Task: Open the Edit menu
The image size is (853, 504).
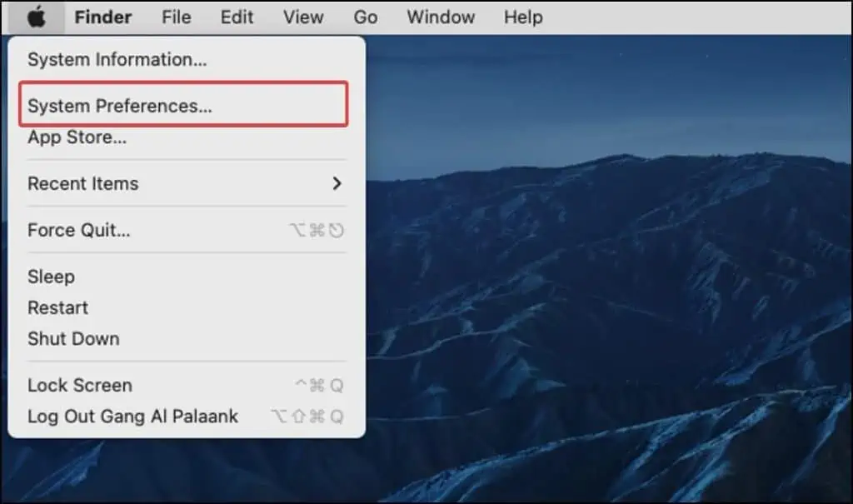Action: tap(237, 17)
